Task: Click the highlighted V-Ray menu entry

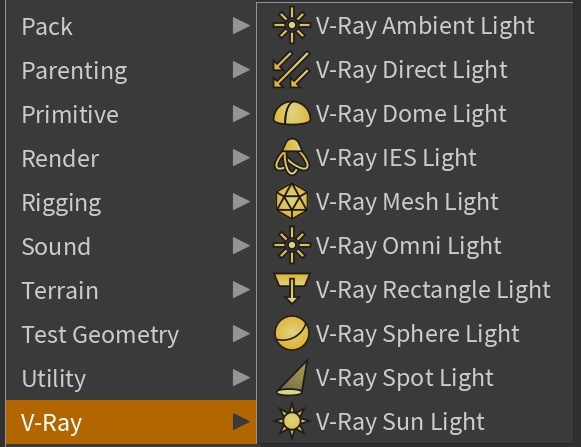Action: (x=131, y=422)
